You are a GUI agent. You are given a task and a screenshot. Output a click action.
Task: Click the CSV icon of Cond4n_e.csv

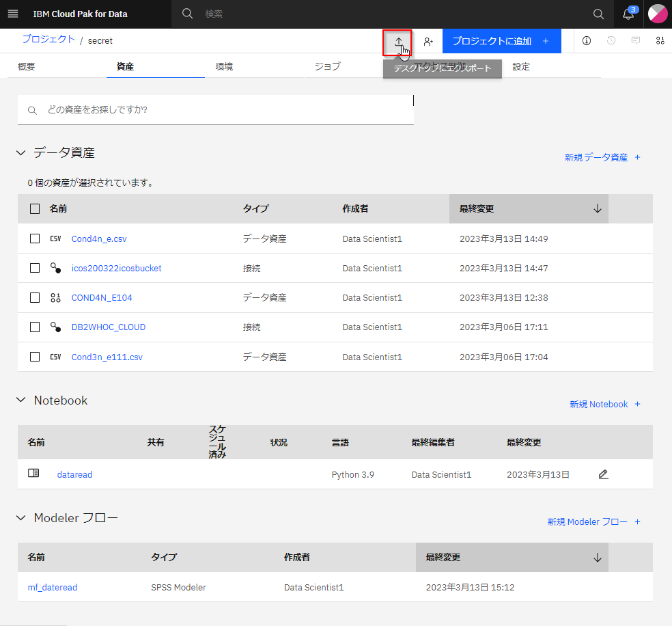pyautogui.click(x=55, y=239)
